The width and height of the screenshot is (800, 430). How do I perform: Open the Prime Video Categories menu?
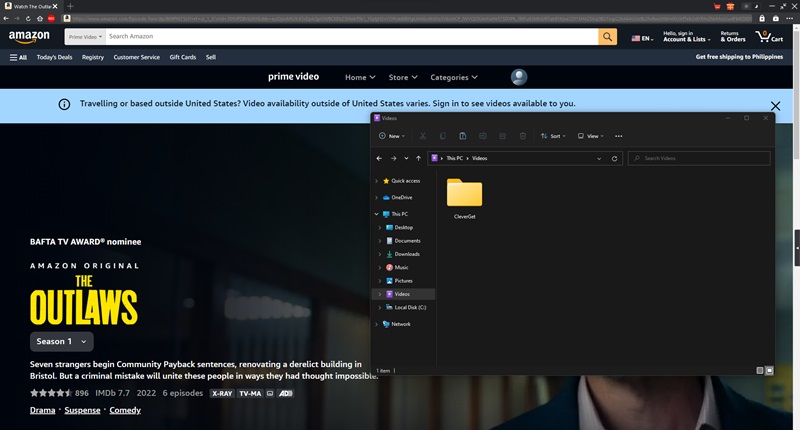pyautogui.click(x=454, y=78)
